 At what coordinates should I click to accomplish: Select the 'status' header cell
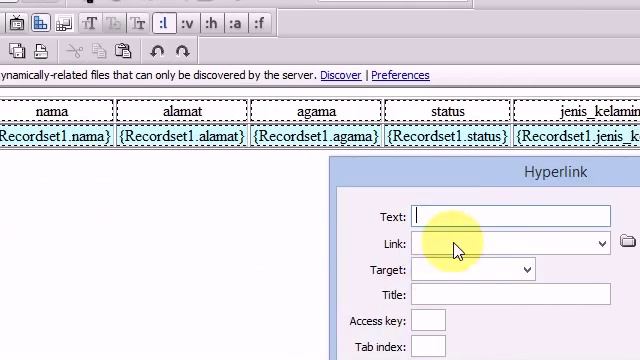(447, 111)
